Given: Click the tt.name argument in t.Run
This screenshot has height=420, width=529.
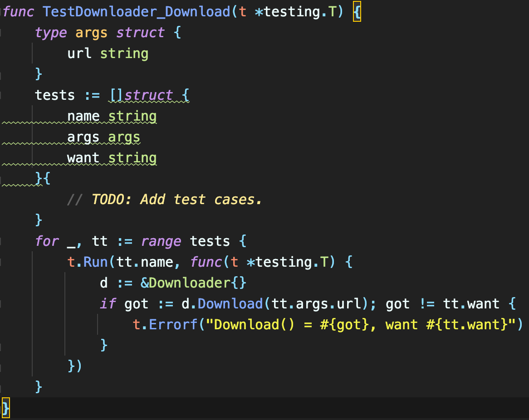Looking at the screenshot, I should click(x=145, y=262).
